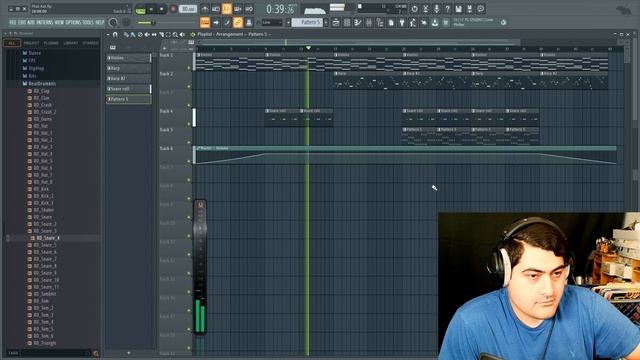The image size is (640, 360).
Task: Toggle highlighted multilink to controllers icon
Action: click(x=238, y=22)
